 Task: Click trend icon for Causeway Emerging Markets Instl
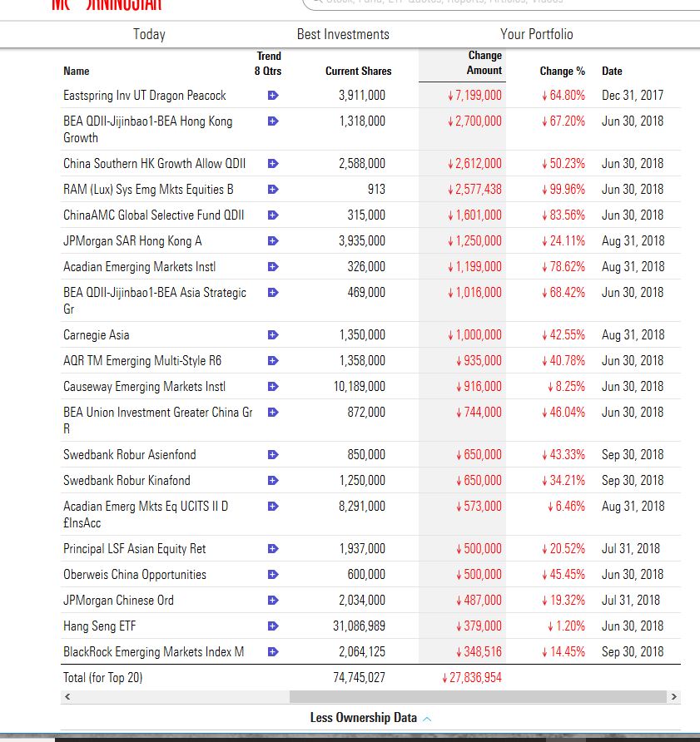coord(272,387)
